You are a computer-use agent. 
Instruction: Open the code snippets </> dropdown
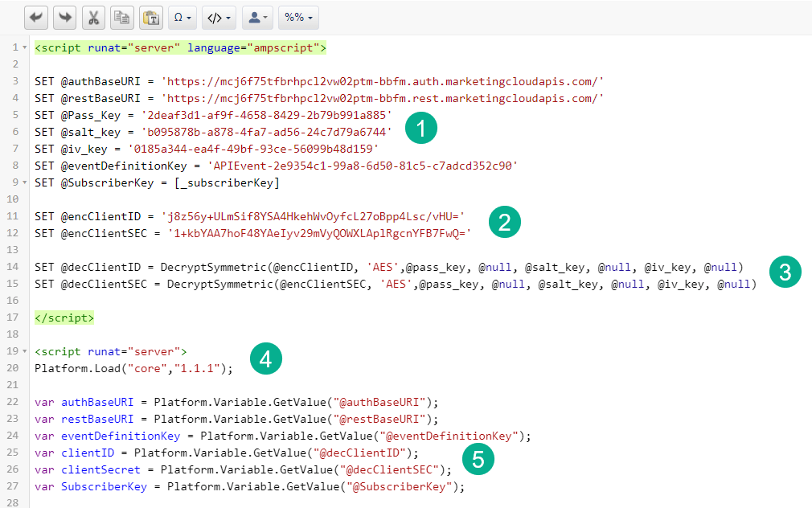tap(219, 17)
